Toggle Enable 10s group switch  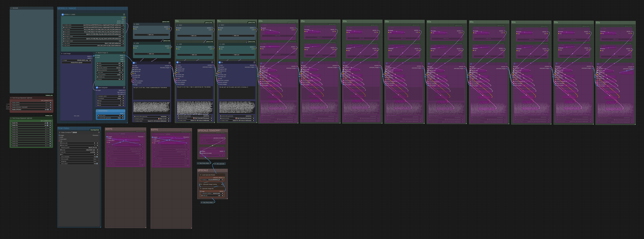(48, 123)
